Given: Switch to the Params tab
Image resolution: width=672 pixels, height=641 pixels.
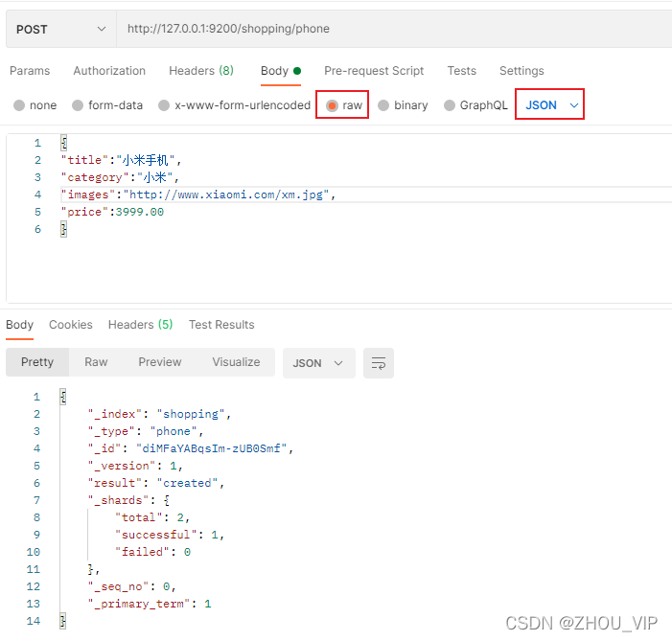Looking at the screenshot, I should click(x=30, y=71).
